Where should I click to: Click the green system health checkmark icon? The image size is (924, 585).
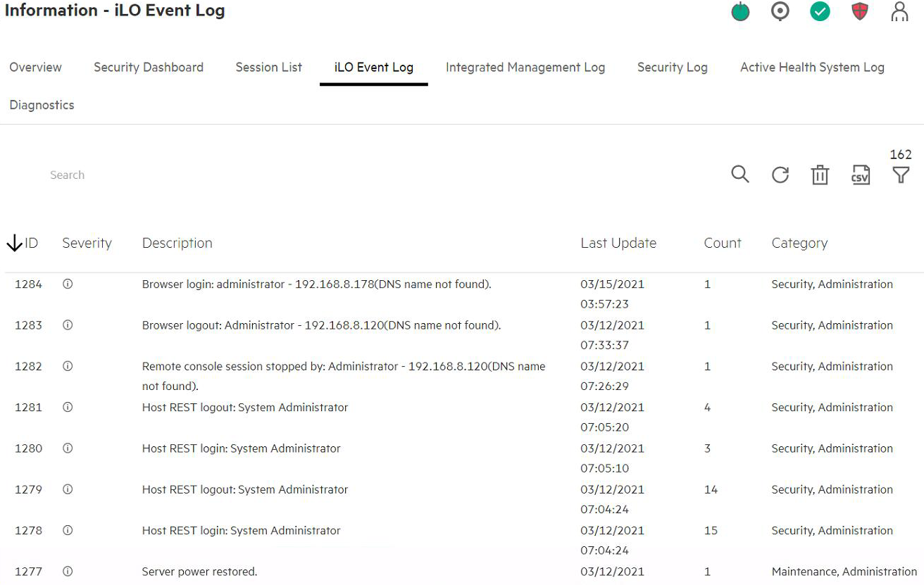tap(820, 12)
